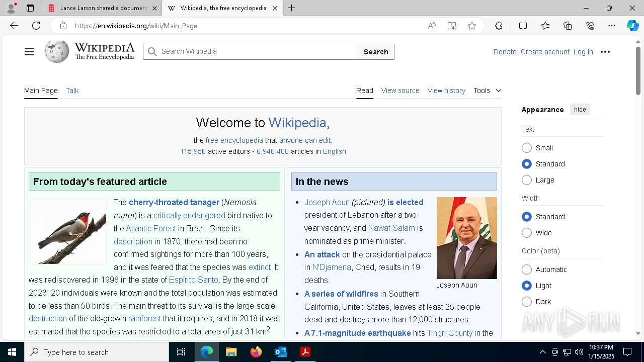
Task: Open the Joseph Aoun portrait photo
Action: (x=467, y=238)
